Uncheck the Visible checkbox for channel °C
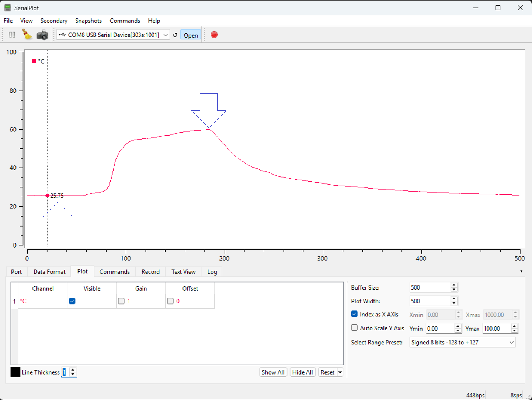This screenshot has width=532, height=400. pos(72,301)
